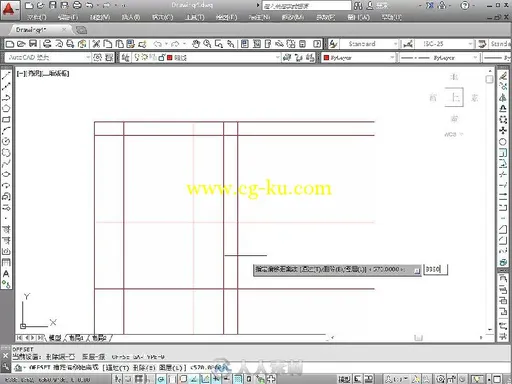Click the viewport controls label at canvas top-left
This screenshot has width=512, height=384.
coord(43,73)
